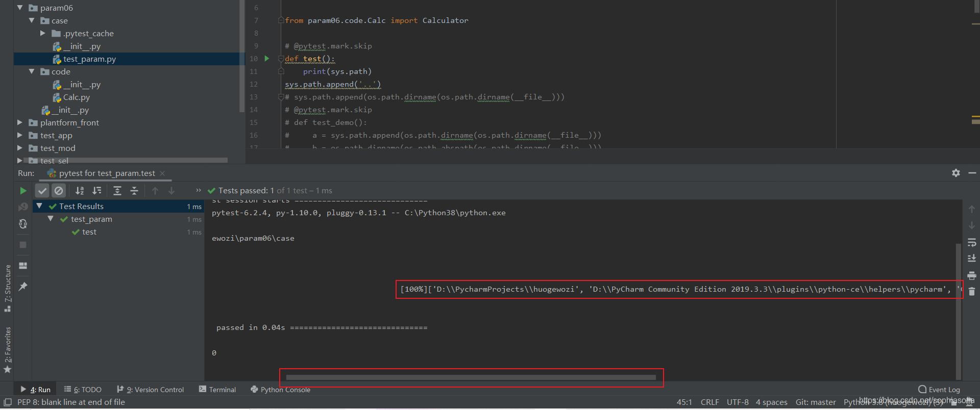
Task: Open Run tool window settings gear
Action: coord(956,173)
